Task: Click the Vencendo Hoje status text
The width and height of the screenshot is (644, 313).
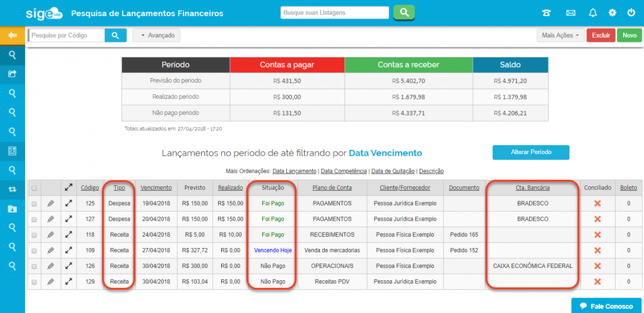Action: pos(273,250)
